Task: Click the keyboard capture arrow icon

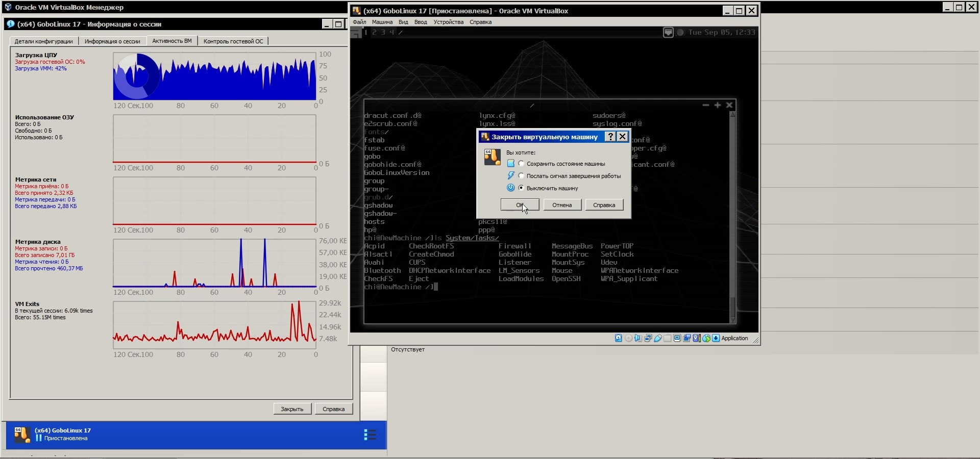Action: click(x=716, y=338)
